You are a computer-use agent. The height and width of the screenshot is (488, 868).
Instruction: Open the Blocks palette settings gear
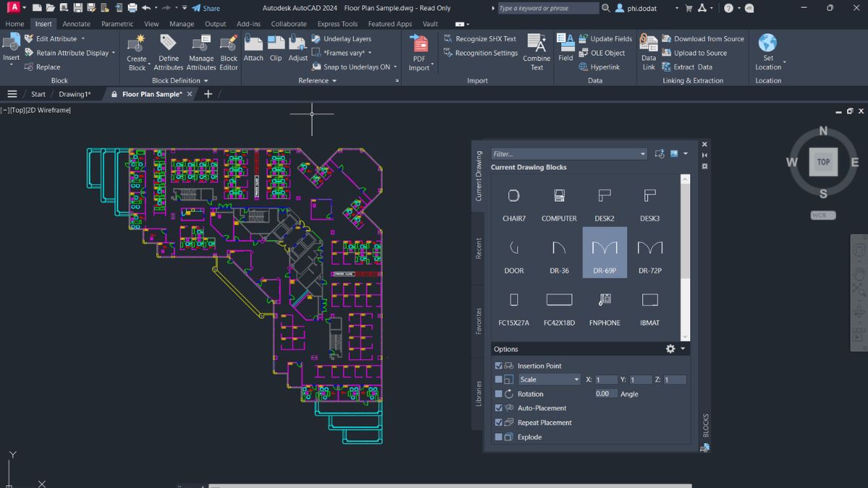[x=671, y=348]
